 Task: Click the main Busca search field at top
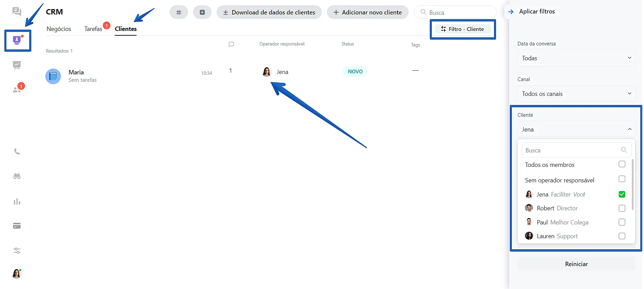coord(455,12)
